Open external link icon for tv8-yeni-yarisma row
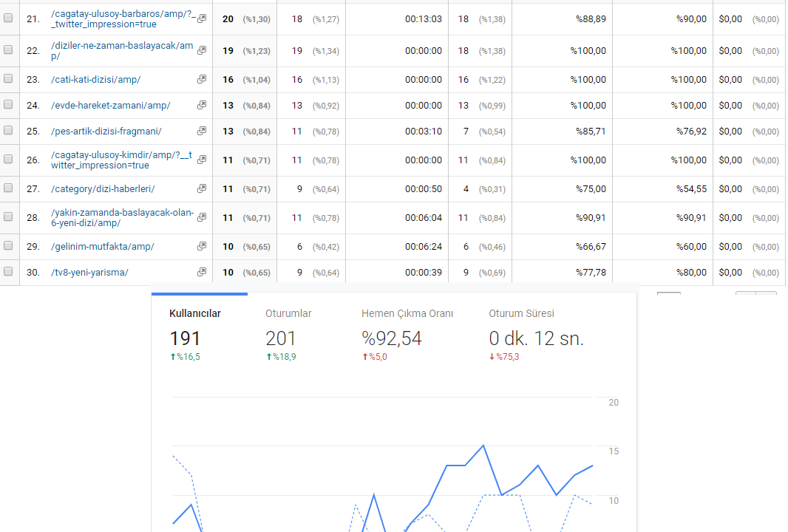Viewport: 788px width, 532px height. click(202, 272)
